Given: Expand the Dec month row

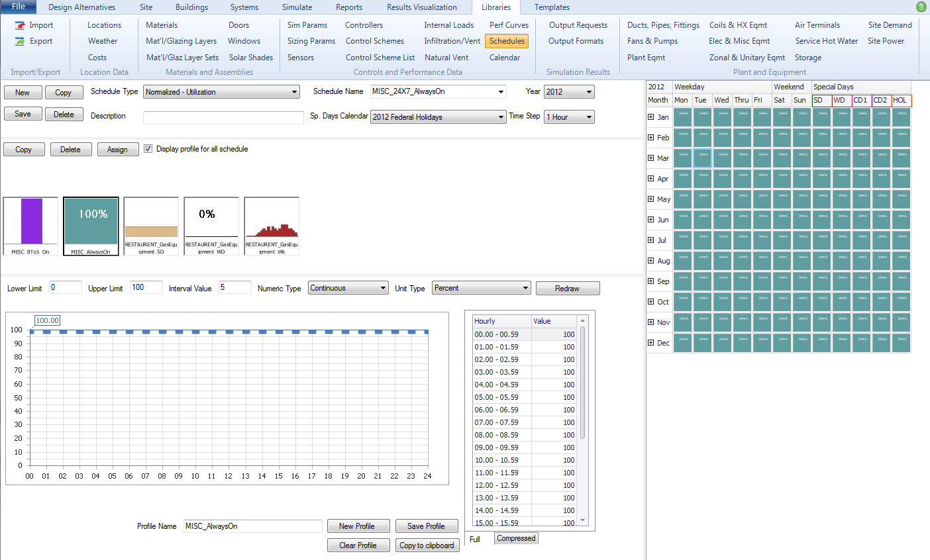Looking at the screenshot, I should tap(650, 343).
